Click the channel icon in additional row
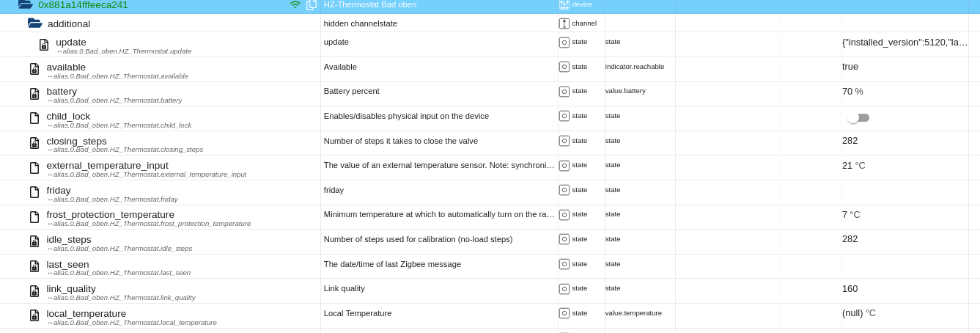The image size is (980, 333). (x=564, y=23)
